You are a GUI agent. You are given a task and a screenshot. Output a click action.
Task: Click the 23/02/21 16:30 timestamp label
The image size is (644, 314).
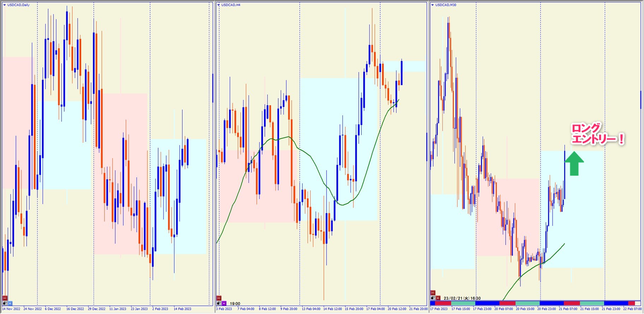[x=462, y=298]
